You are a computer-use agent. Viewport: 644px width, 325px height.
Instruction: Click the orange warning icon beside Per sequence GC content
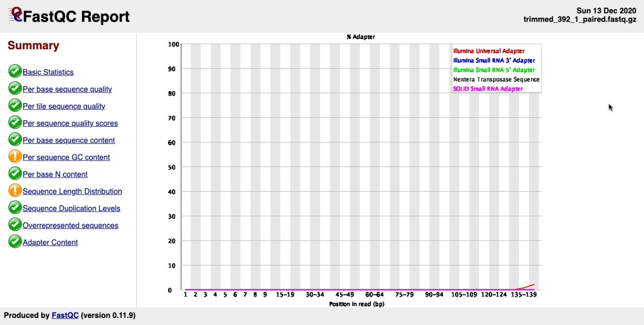[x=15, y=156]
